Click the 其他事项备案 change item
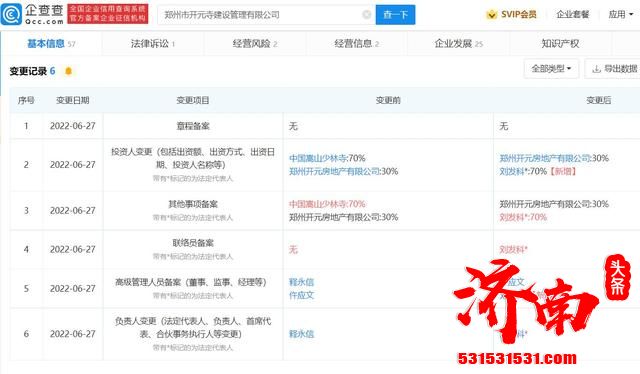Viewport: 640px width, 374px height. [193, 204]
